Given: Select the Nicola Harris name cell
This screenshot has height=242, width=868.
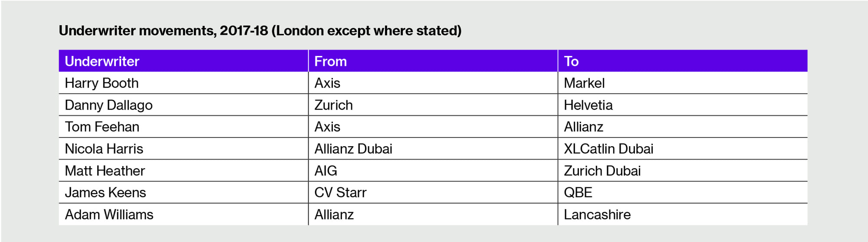Looking at the screenshot, I should click(183, 149).
